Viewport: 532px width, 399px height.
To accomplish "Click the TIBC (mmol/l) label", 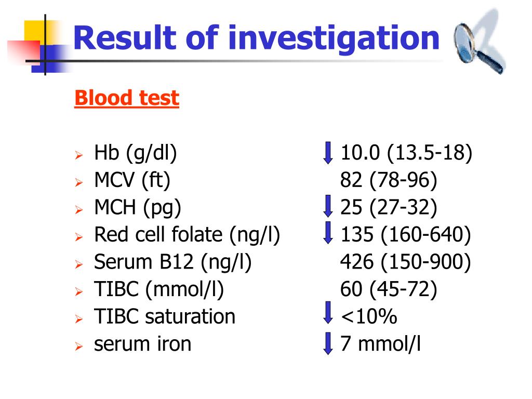I will point(159,289).
